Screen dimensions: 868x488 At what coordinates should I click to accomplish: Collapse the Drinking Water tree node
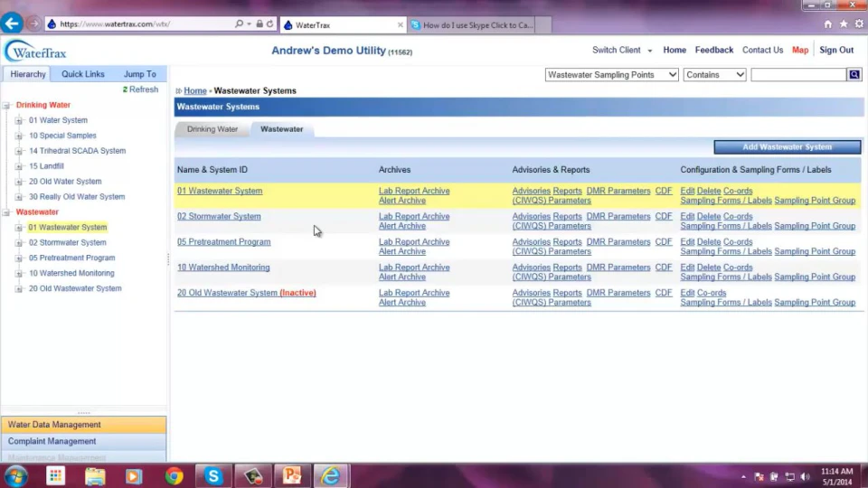click(x=6, y=105)
